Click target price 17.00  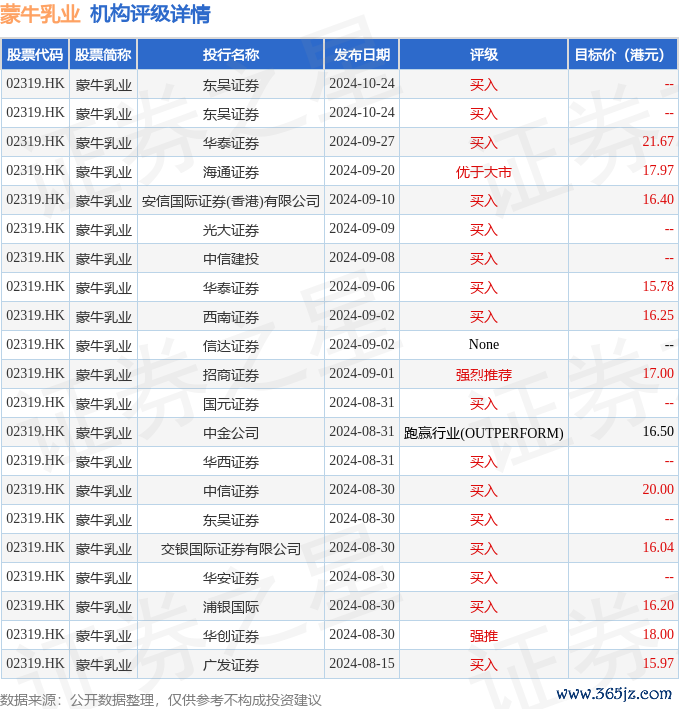coord(658,373)
